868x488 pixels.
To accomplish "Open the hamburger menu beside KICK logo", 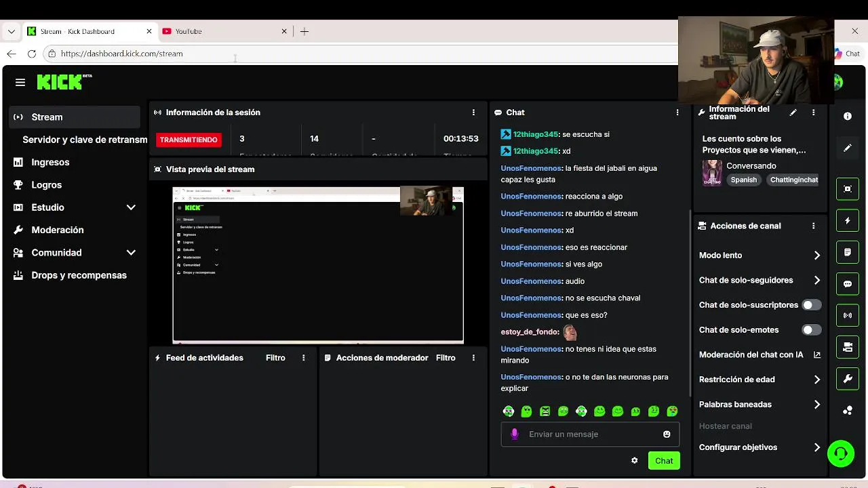I will 20,82.
